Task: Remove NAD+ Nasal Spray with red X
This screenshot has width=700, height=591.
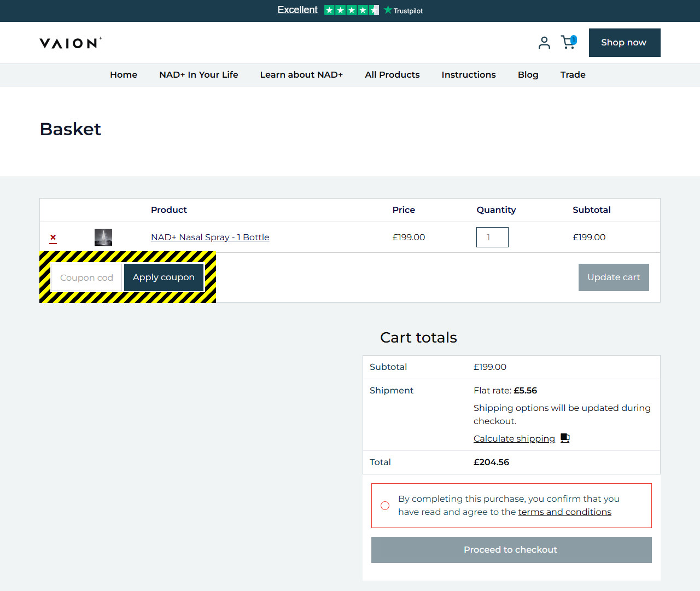Action: click(x=53, y=237)
